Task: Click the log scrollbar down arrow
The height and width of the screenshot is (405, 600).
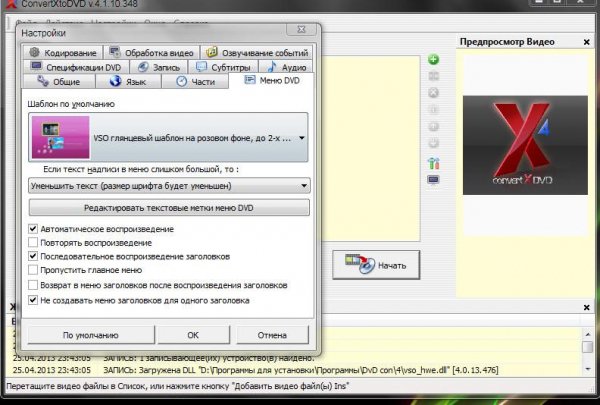Action: (587, 369)
